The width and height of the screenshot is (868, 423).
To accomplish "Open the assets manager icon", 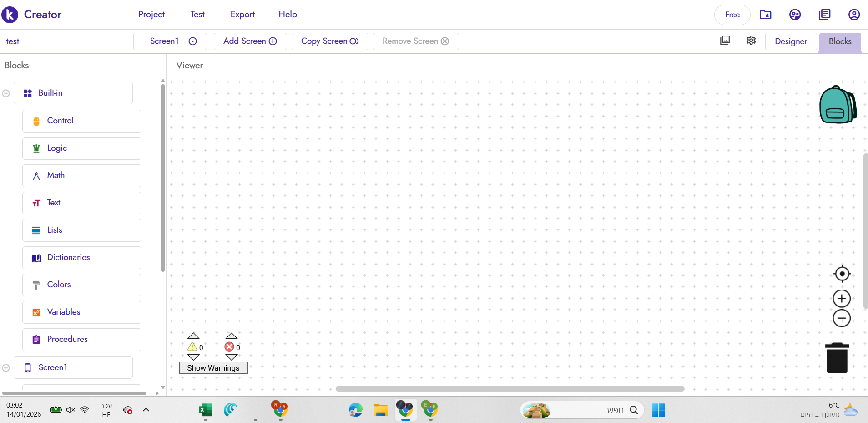I will 725,41.
